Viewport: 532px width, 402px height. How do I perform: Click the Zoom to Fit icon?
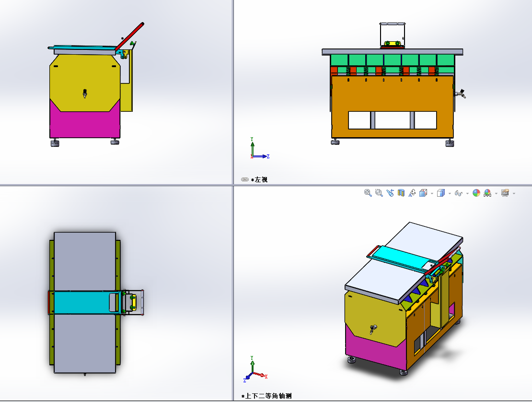pos(368,193)
